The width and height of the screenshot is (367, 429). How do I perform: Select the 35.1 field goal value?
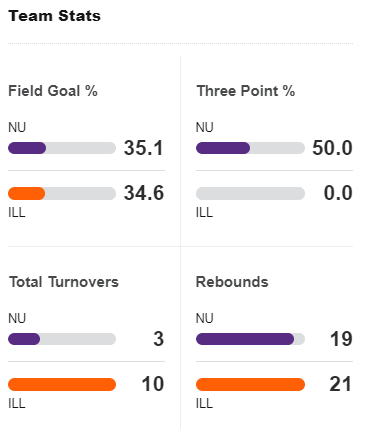click(x=144, y=148)
